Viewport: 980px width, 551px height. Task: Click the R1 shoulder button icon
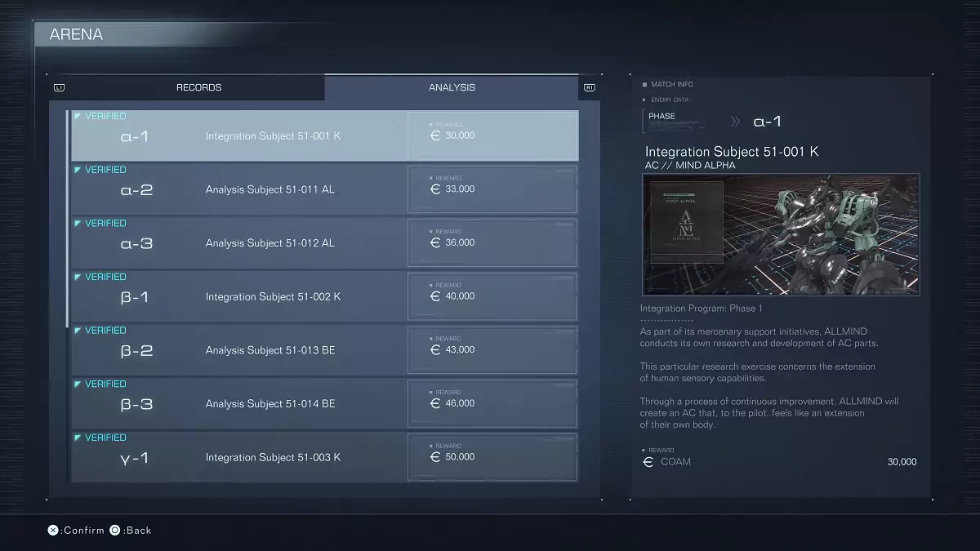590,87
